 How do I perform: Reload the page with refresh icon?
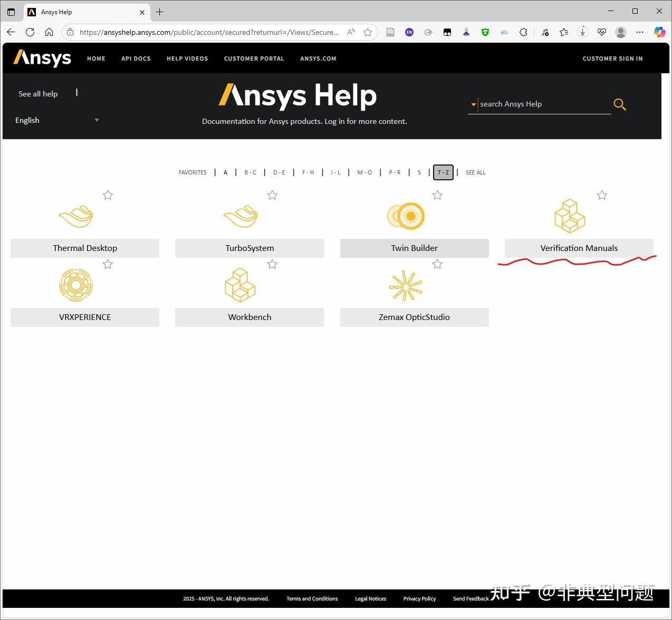tap(30, 32)
